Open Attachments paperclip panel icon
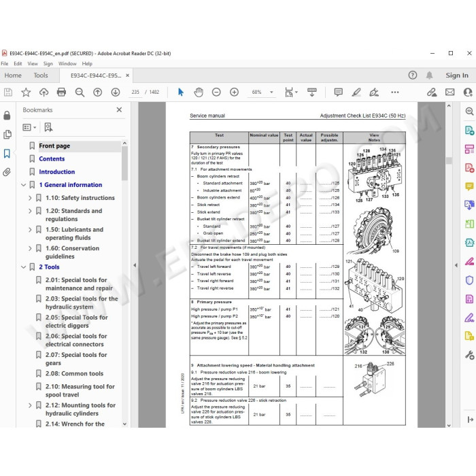The width and height of the screenshot is (476, 476). click(x=7, y=172)
